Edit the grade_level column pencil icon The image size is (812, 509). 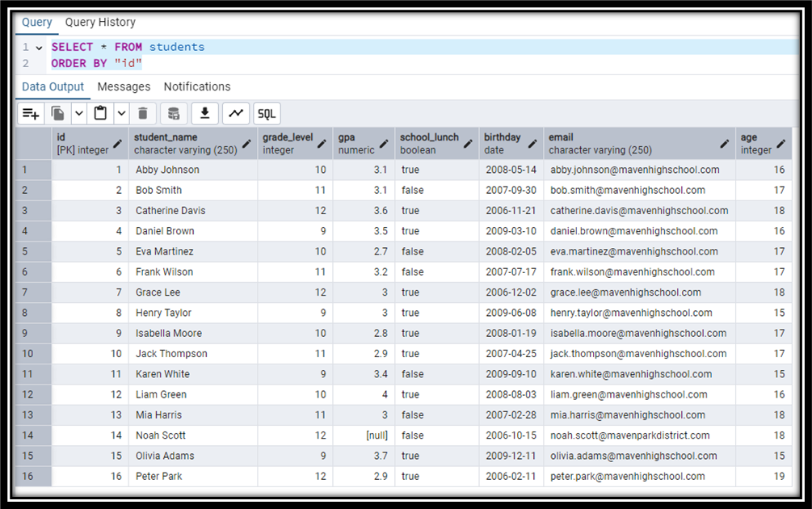[322, 144]
